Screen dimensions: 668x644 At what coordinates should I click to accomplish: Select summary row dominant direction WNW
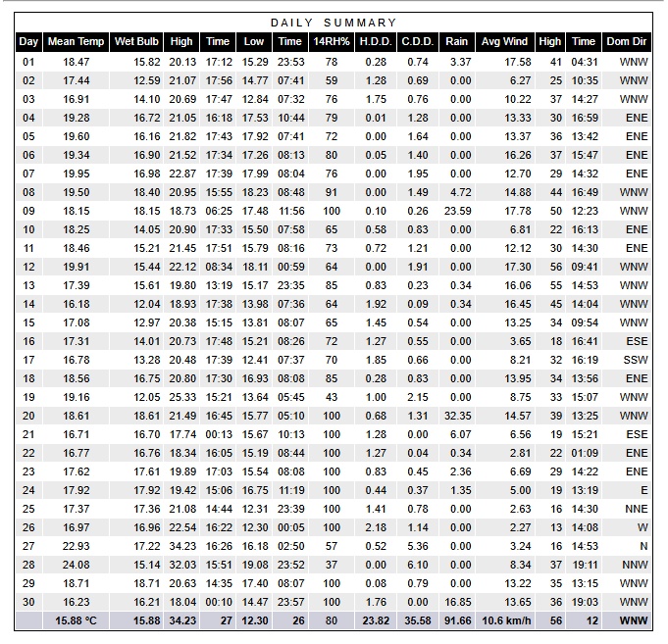634,621
